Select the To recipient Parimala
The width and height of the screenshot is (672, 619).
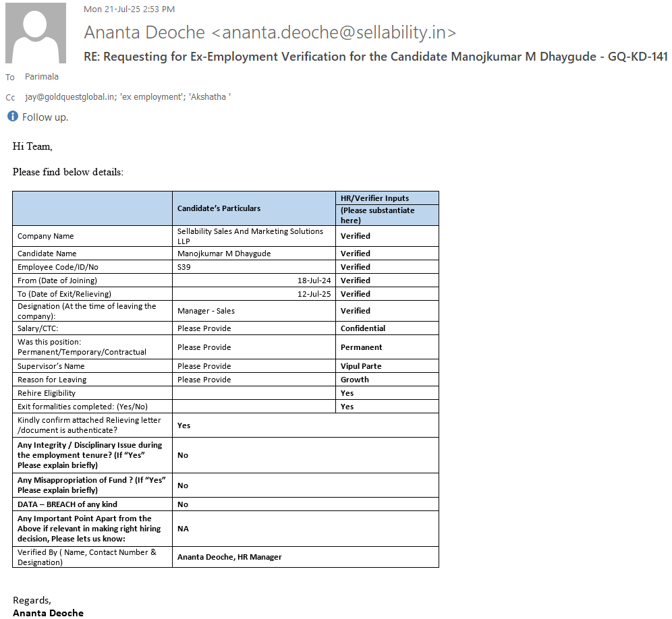(x=42, y=77)
